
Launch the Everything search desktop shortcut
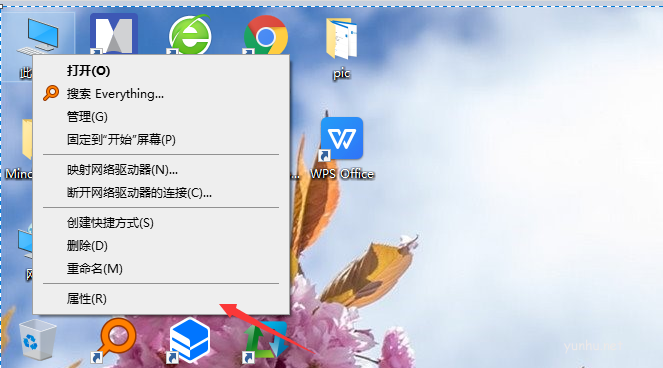point(115,341)
